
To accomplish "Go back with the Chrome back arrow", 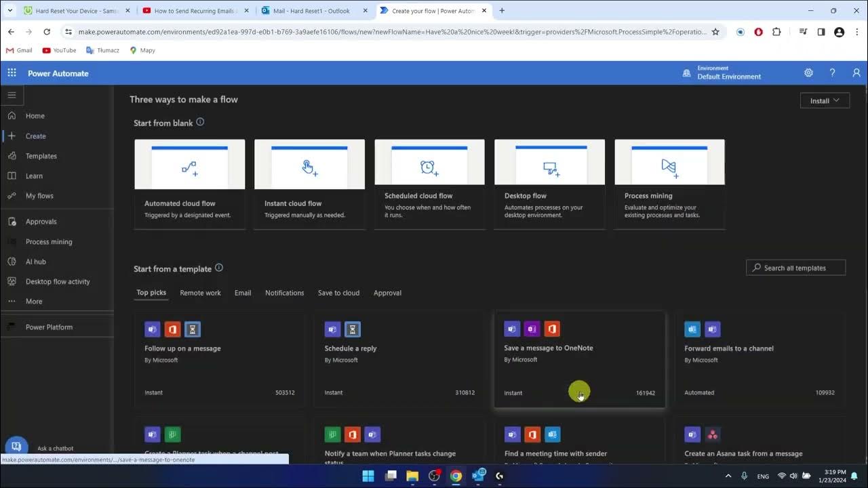I will click(x=11, y=32).
